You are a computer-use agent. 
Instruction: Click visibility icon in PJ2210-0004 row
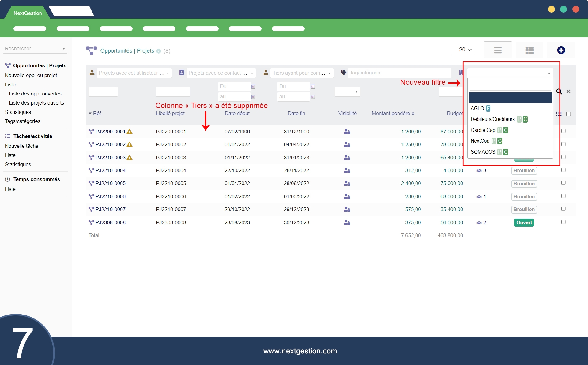347,170
